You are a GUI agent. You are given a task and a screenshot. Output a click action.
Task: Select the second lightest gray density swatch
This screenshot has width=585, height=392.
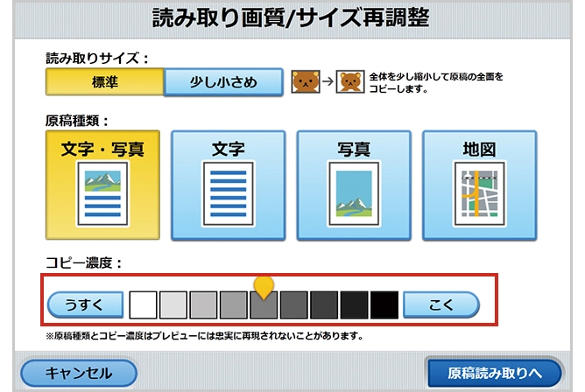click(173, 305)
